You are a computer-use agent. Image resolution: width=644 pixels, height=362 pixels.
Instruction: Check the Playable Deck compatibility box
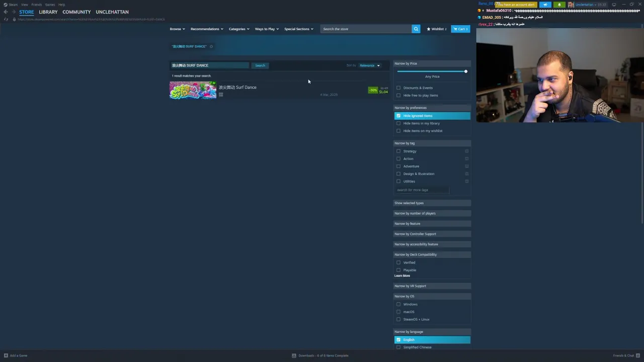click(398, 270)
